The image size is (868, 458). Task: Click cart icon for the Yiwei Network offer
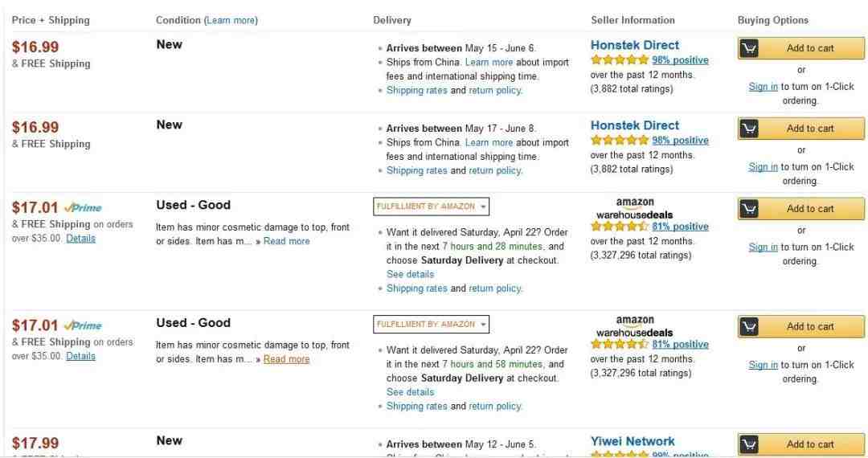tap(749, 444)
